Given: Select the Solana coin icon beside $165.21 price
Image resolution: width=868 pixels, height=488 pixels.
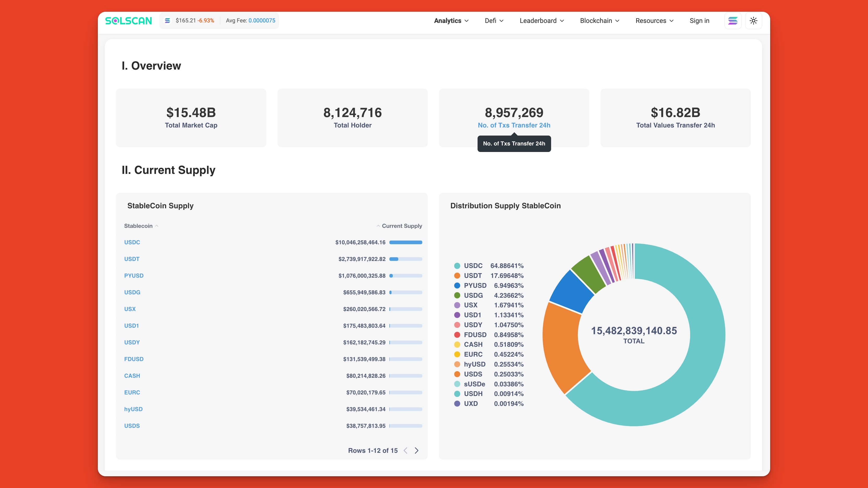Looking at the screenshot, I should click(167, 21).
